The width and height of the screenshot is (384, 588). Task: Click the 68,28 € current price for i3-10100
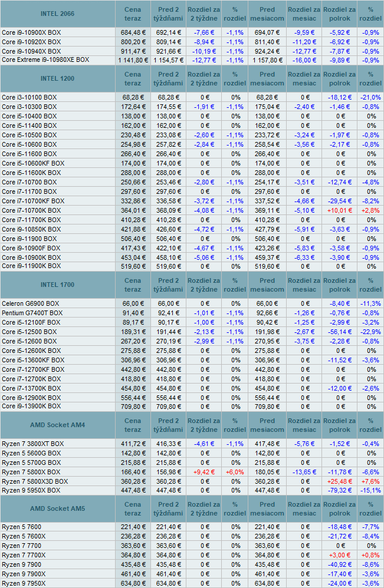[133, 97]
